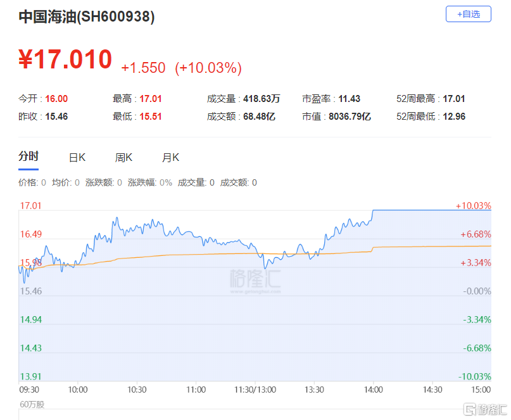
Task: Click the +自选 add to watchlist button
Action: pyautogui.click(x=468, y=14)
